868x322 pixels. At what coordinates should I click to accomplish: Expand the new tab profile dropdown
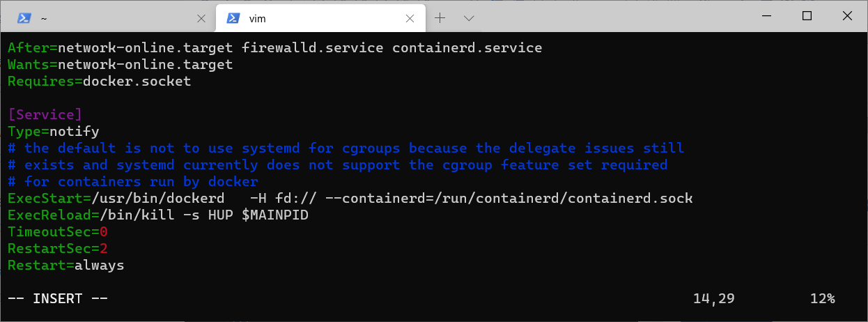(x=469, y=18)
